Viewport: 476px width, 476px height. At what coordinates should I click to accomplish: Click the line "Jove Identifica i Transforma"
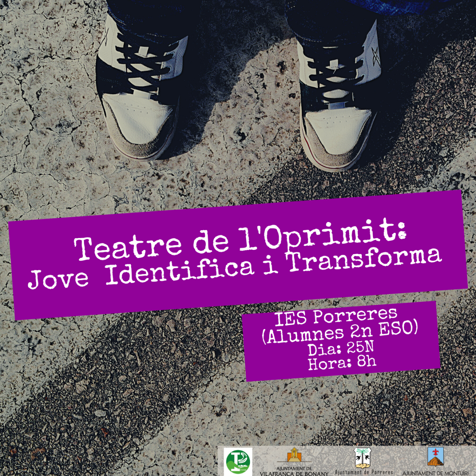pos(235,267)
